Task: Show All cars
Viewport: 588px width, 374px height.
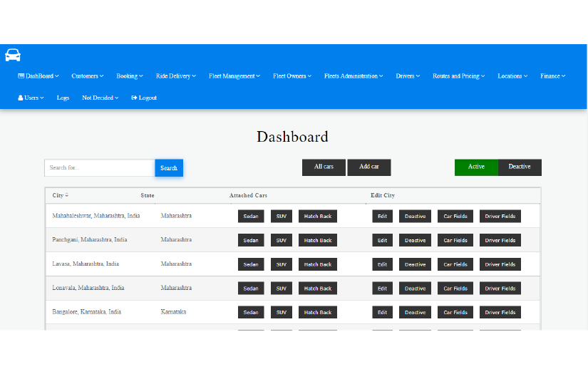Action: click(324, 167)
